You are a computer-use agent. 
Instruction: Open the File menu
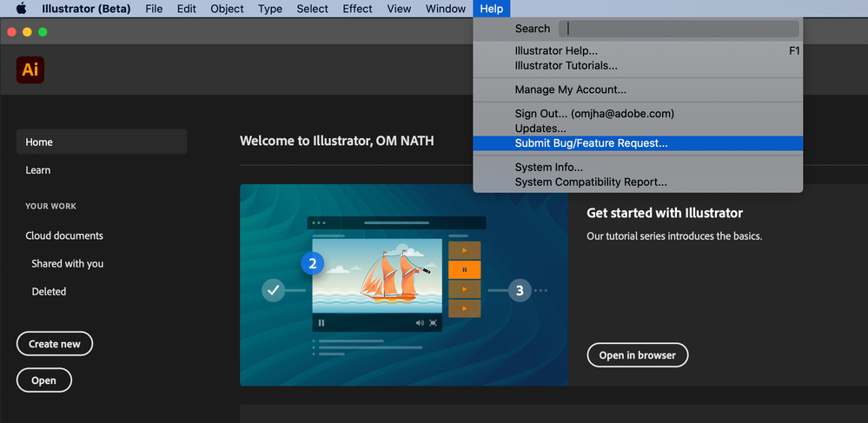pyautogui.click(x=154, y=9)
